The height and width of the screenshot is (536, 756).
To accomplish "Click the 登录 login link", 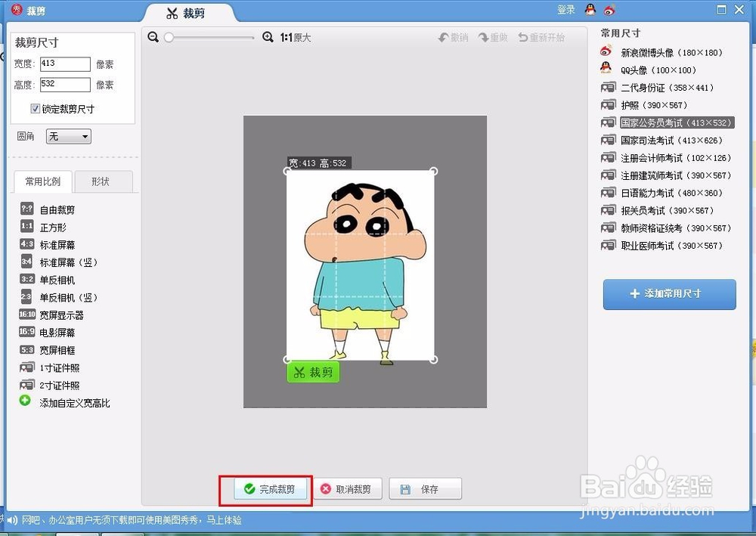I will click(x=566, y=10).
